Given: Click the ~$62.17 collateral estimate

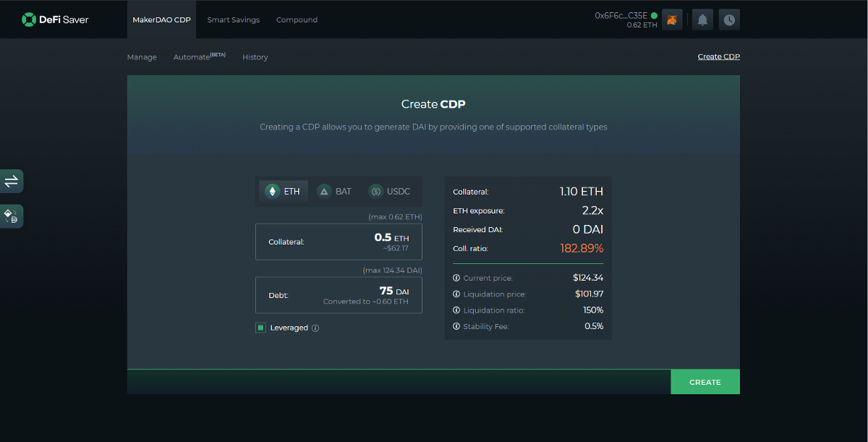Looking at the screenshot, I should (396, 248).
